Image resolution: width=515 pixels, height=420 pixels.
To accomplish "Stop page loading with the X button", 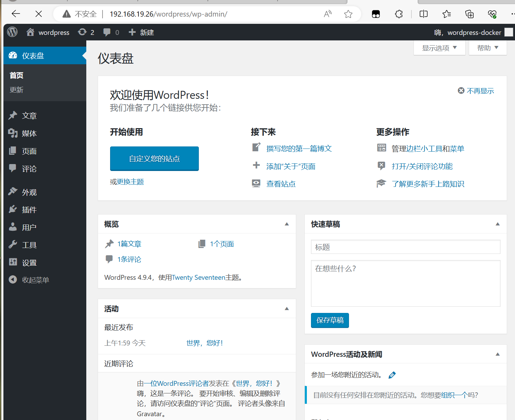I will (39, 14).
